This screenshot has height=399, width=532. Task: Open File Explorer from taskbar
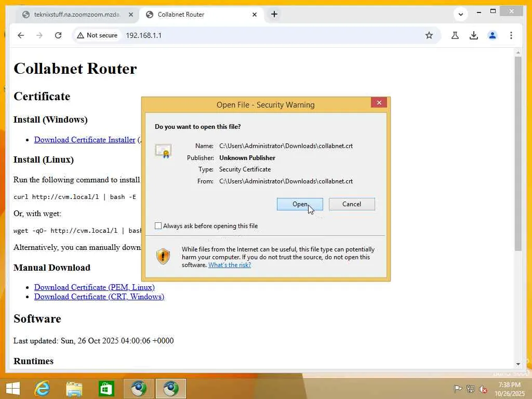[74, 389]
